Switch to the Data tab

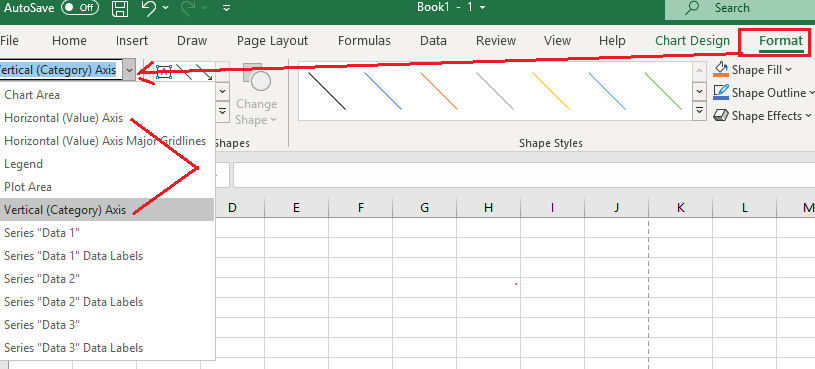433,41
